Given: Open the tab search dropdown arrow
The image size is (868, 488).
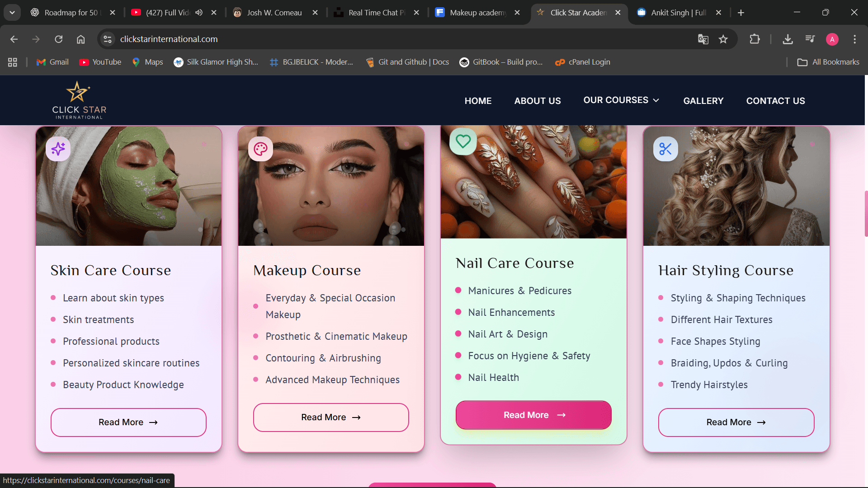Looking at the screenshot, I should pyautogui.click(x=12, y=13).
